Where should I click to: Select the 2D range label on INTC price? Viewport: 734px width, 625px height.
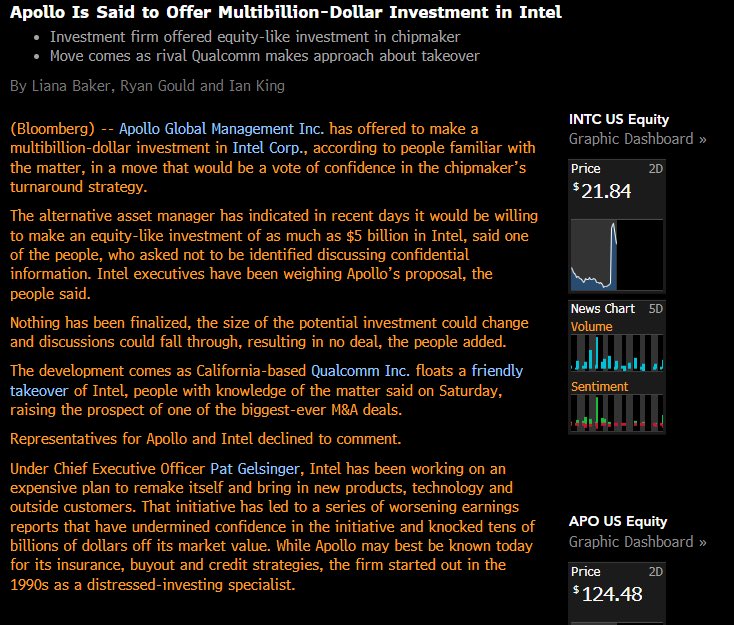coord(655,169)
